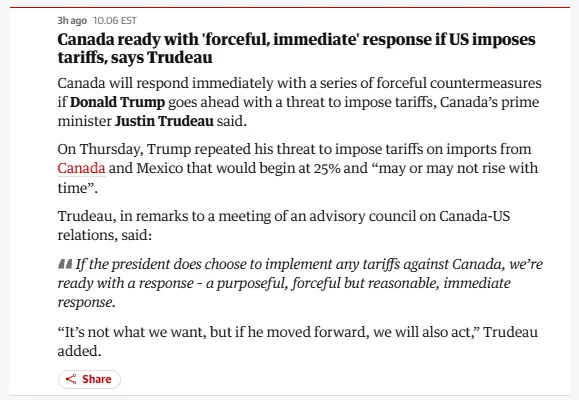Click the Share button under the article

[x=89, y=379]
